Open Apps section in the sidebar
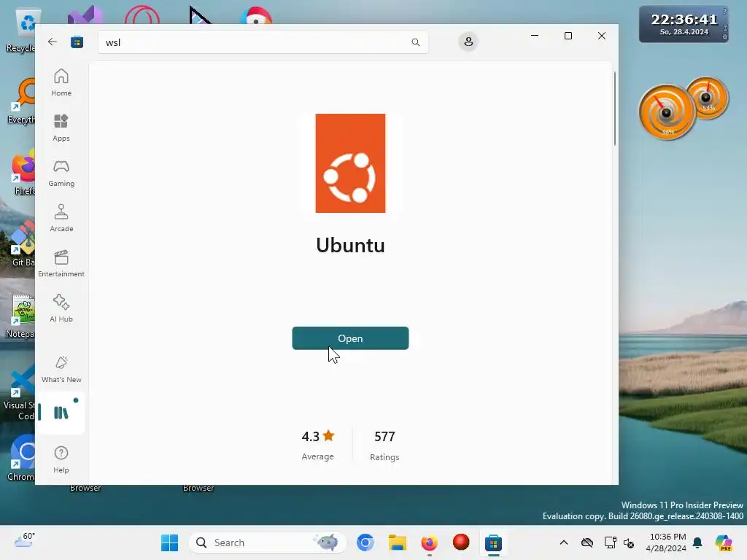 pyautogui.click(x=61, y=128)
